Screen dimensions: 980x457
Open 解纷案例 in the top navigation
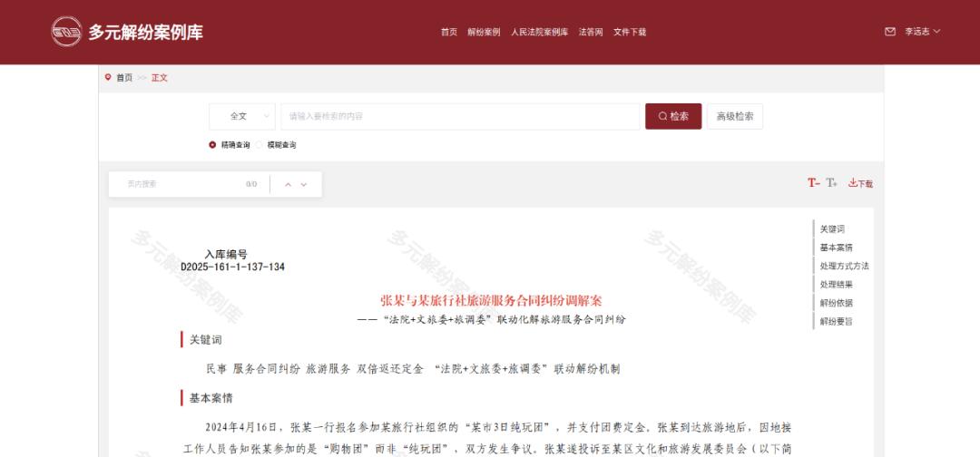click(484, 33)
